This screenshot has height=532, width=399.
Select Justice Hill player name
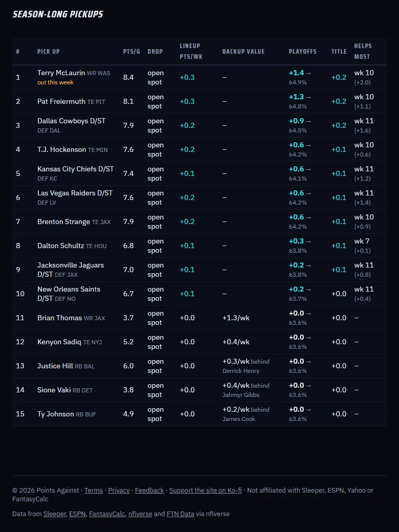point(55,366)
